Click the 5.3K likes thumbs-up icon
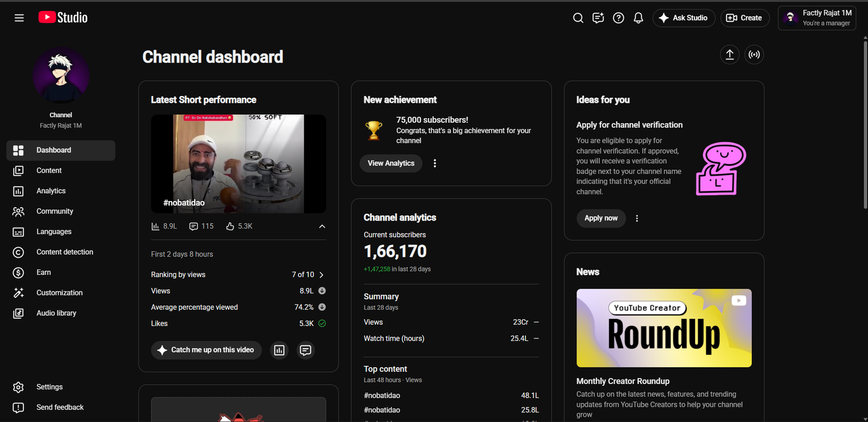This screenshot has height=422, width=868. 230,226
